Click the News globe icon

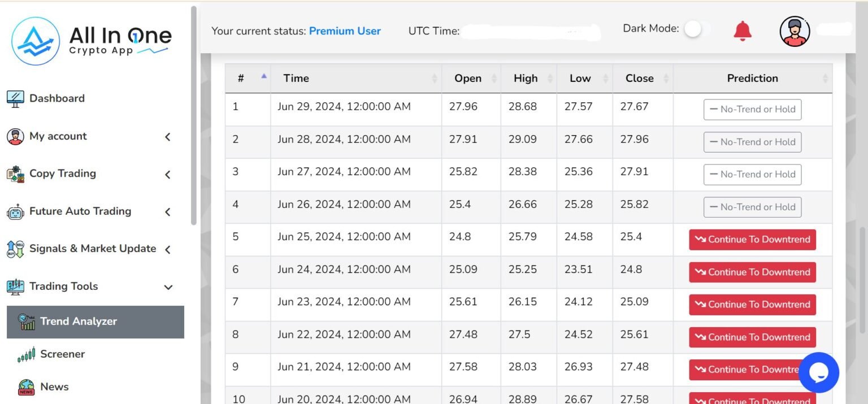pos(26,387)
